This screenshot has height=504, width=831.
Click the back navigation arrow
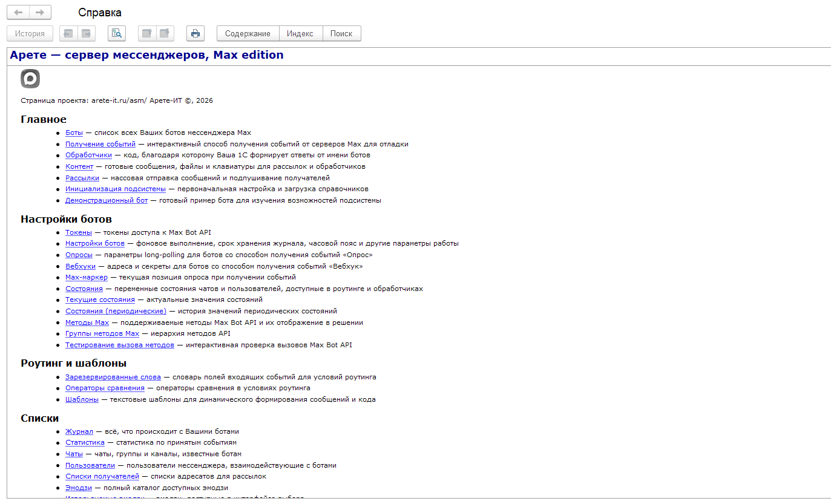point(18,12)
